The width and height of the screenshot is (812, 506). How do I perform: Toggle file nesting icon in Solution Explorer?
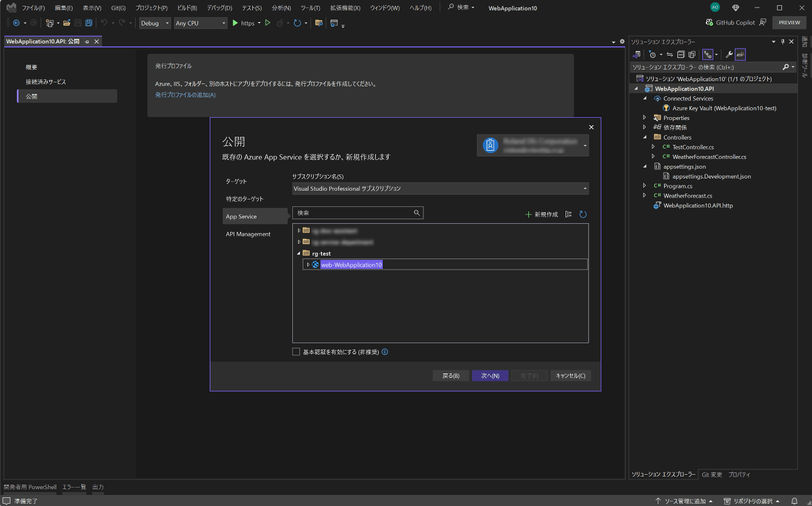708,54
